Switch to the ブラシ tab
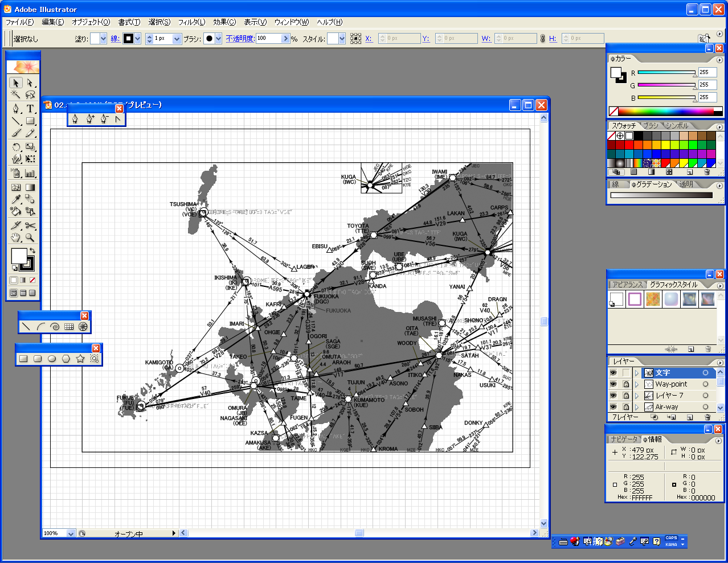728x563 pixels. 651,126
